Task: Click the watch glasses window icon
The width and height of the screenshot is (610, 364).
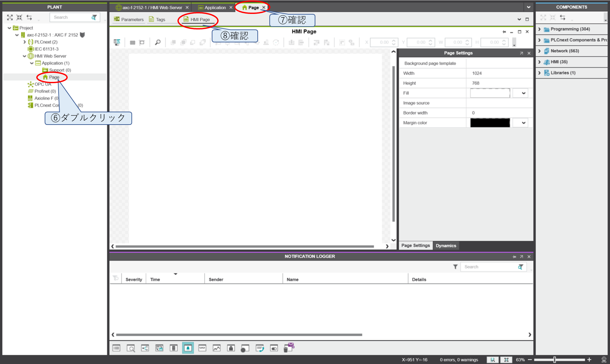Action: coord(202,348)
